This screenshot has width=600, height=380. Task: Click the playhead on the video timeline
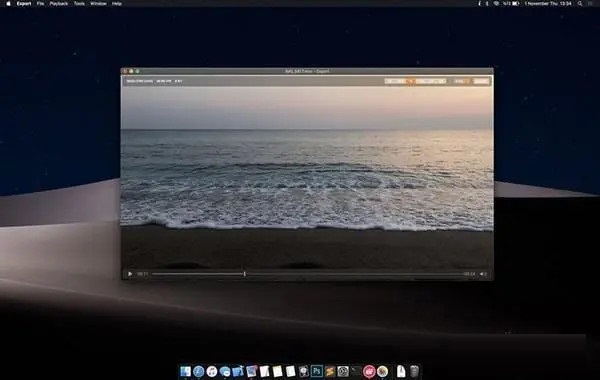click(x=245, y=274)
